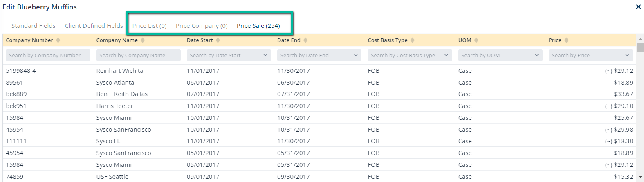Sort by Company Name column icon
This screenshot has height=182, width=644.
click(143, 40)
